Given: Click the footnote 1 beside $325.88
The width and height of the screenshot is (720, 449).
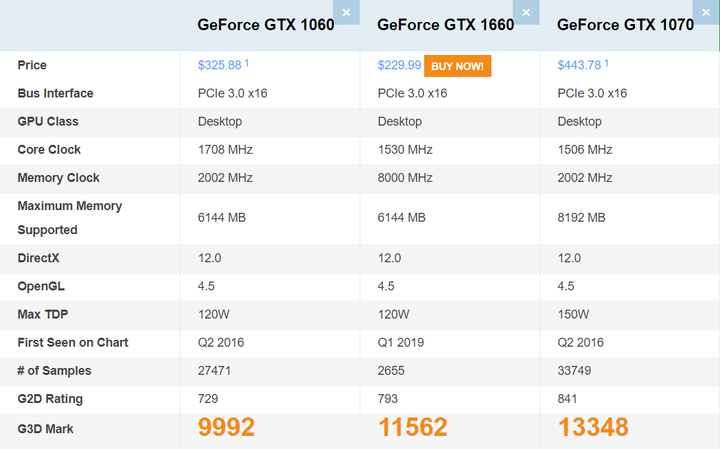Looking at the screenshot, I should [247, 63].
